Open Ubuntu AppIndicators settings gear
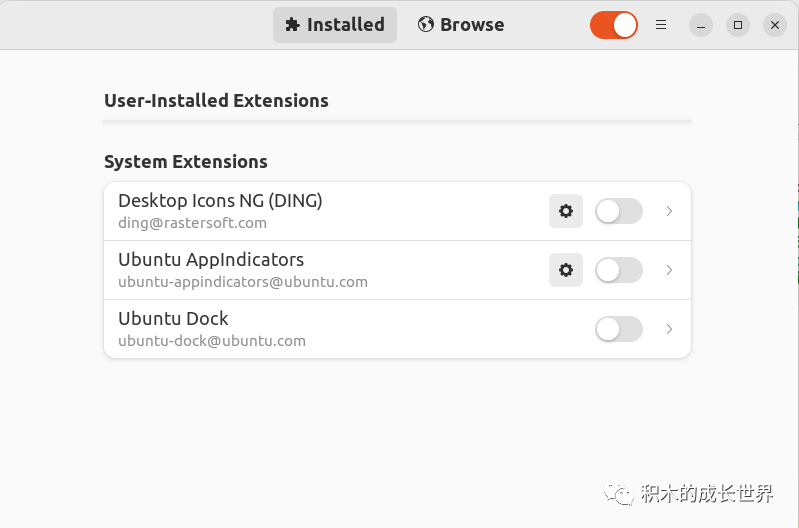The image size is (799, 528). [x=566, y=270]
